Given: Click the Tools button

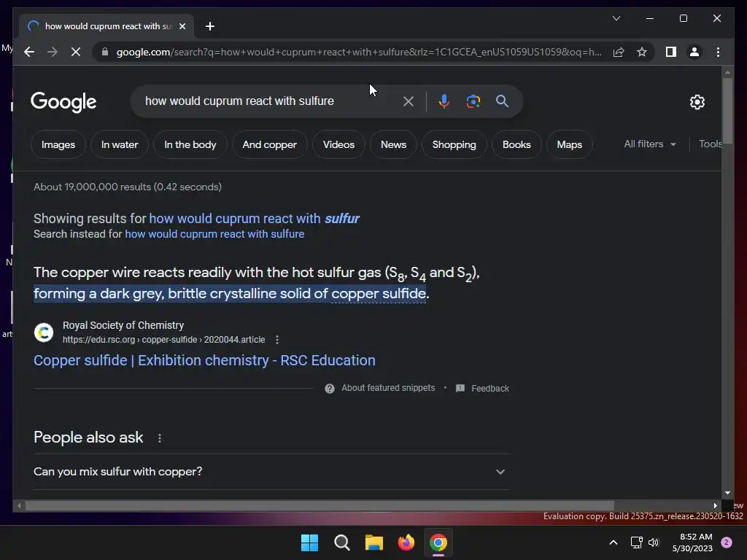Looking at the screenshot, I should 710,144.
